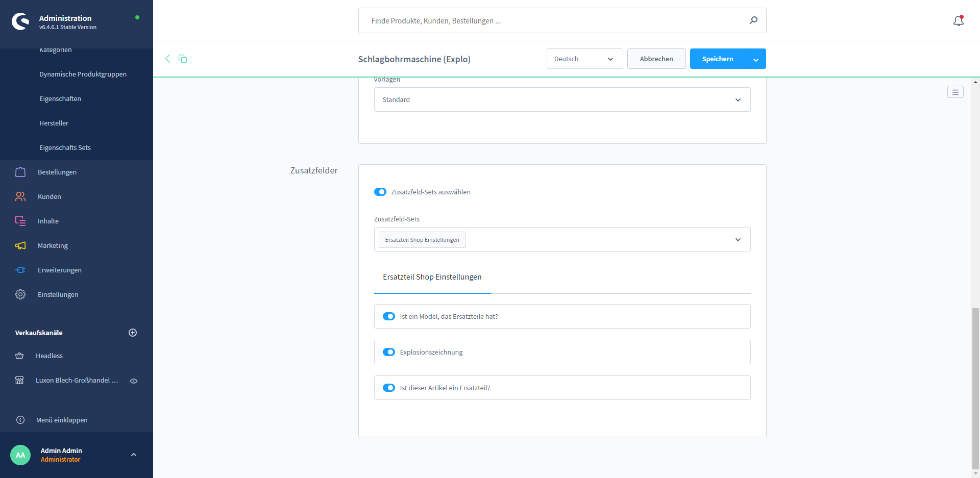Select the Ersatzteil Shop Einstellungen tab
Image resolution: width=980 pixels, height=478 pixels.
tap(432, 277)
